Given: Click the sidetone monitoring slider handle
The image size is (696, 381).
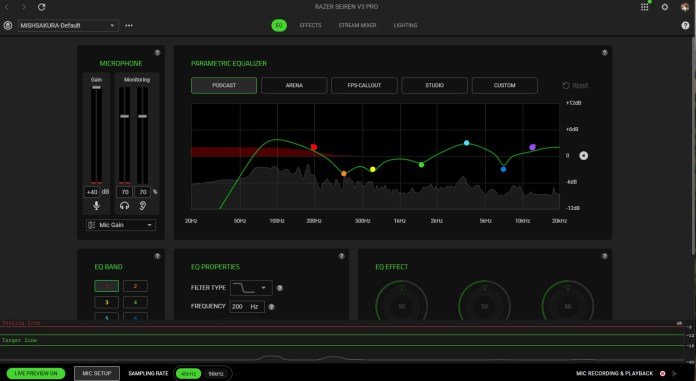Looking at the screenshot, I should pyautogui.click(x=142, y=116).
